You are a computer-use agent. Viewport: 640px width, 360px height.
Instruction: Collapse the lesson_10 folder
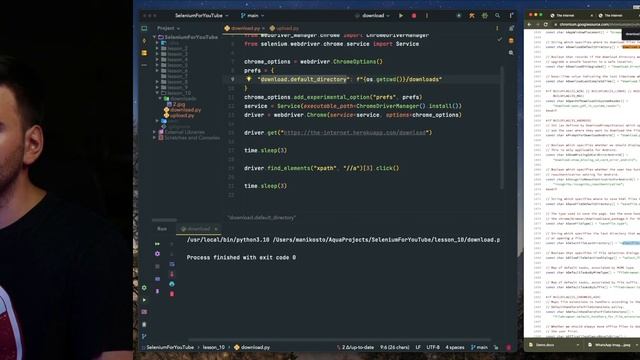pyautogui.click(x=158, y=93)
